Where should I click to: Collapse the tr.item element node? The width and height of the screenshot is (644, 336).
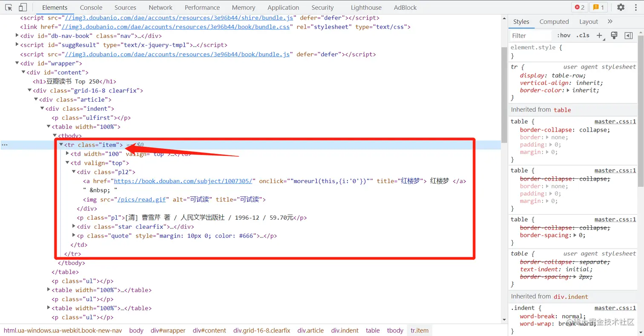point(61,145)
